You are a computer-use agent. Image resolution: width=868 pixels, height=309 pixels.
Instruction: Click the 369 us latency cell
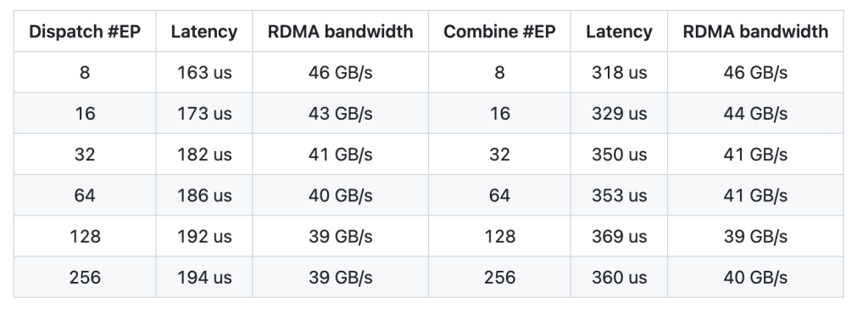pyautogui.click(x=619, y=236)
